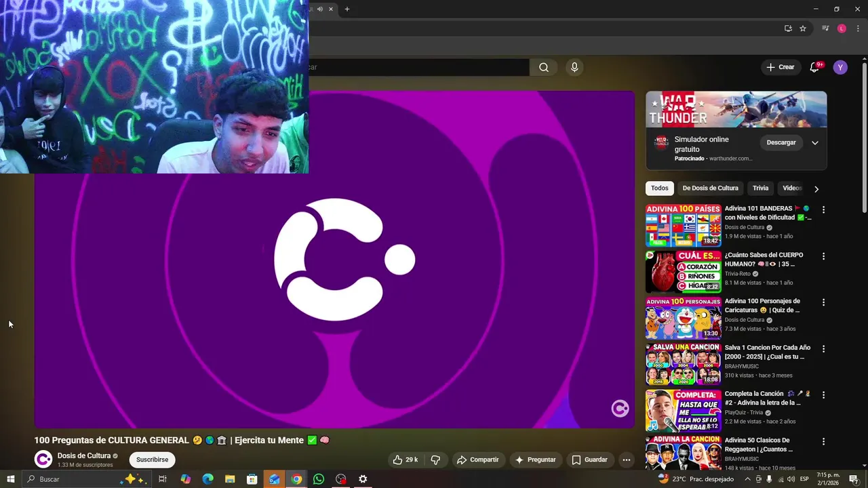This screenshot has height=488, width=868.
Task: Click title 'Salva 1 Cancion Por Cada Año'
Action: pos(768,352)
